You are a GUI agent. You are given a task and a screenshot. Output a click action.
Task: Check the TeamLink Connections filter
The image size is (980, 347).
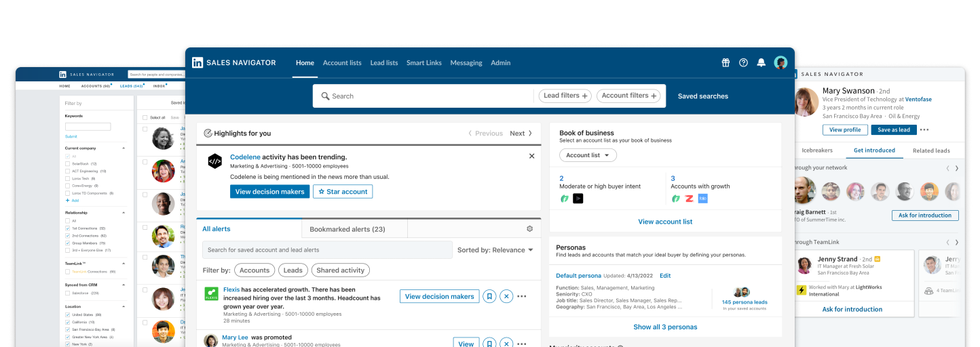[x=67, y=271]
